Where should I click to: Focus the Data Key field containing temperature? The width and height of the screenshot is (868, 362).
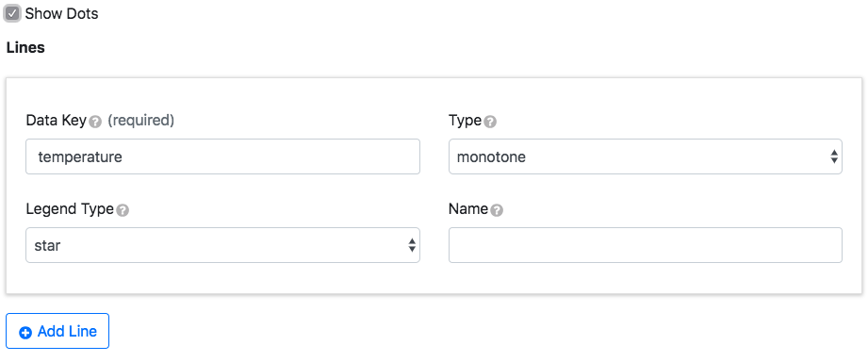tap(222, 156)
